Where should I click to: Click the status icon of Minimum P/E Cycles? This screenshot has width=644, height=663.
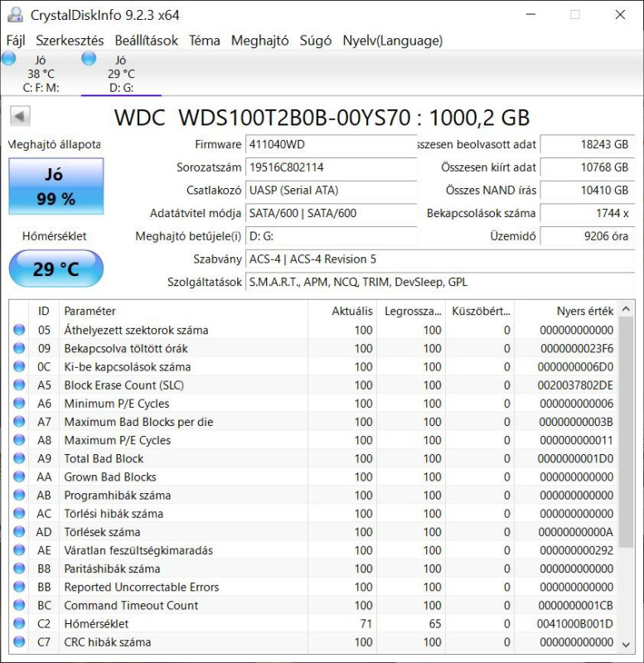coord(19,404)
